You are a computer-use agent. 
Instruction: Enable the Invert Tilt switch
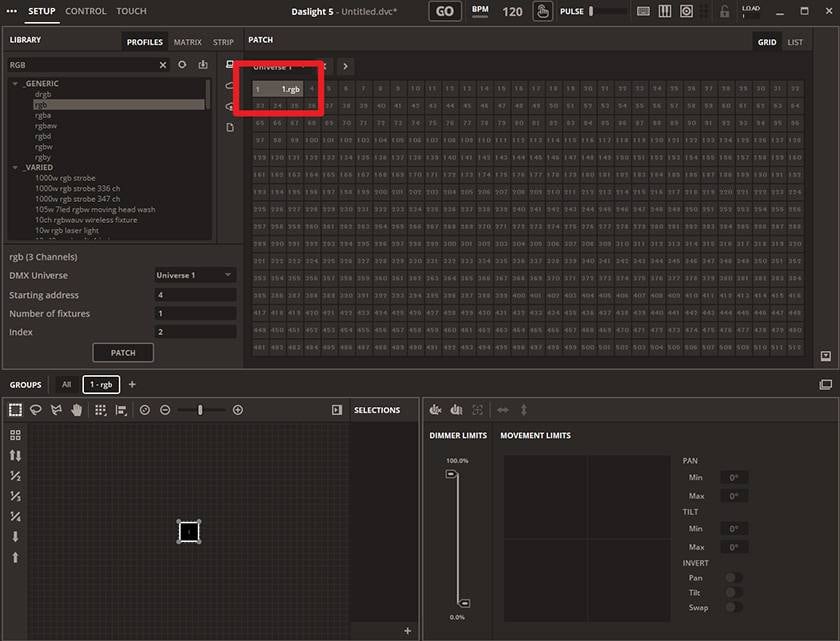click(733, 593)
